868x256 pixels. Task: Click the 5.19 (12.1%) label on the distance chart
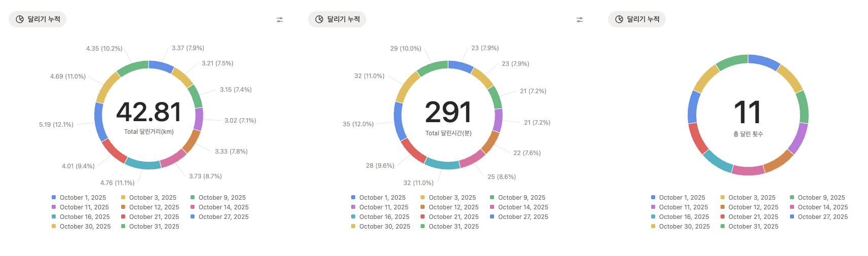coord(56,125)
